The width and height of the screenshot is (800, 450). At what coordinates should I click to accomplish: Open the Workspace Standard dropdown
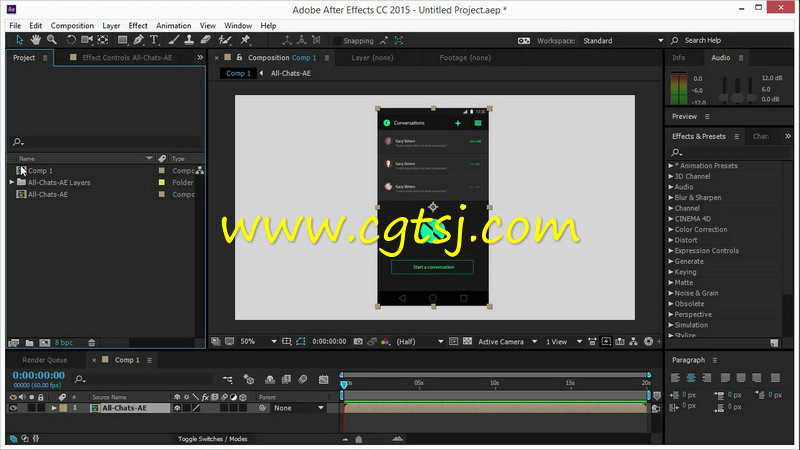tap(622, 40)
